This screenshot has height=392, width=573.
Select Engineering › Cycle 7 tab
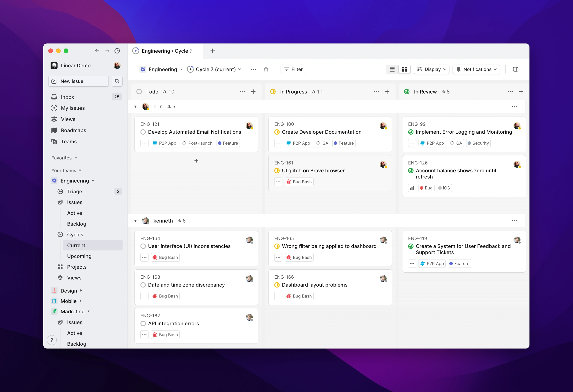tap(166, 51)
